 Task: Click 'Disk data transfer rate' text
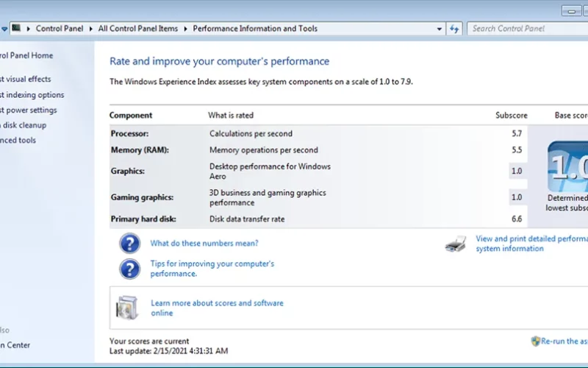(247, 219)
